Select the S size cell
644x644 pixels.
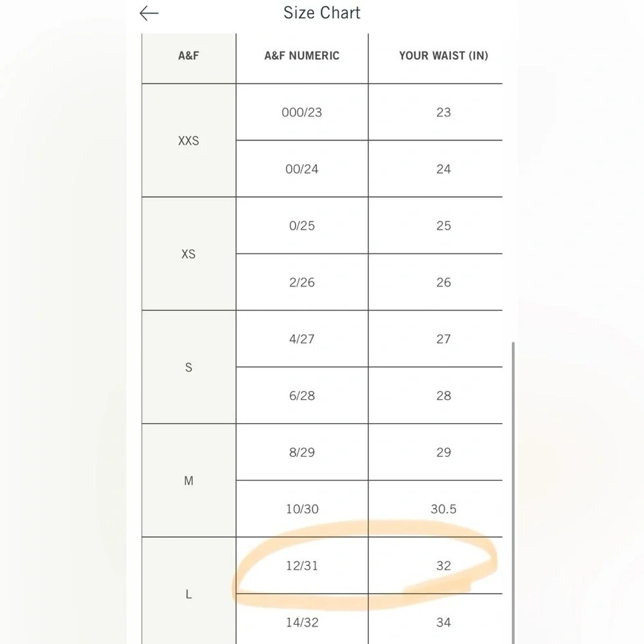tap(189, 367)
